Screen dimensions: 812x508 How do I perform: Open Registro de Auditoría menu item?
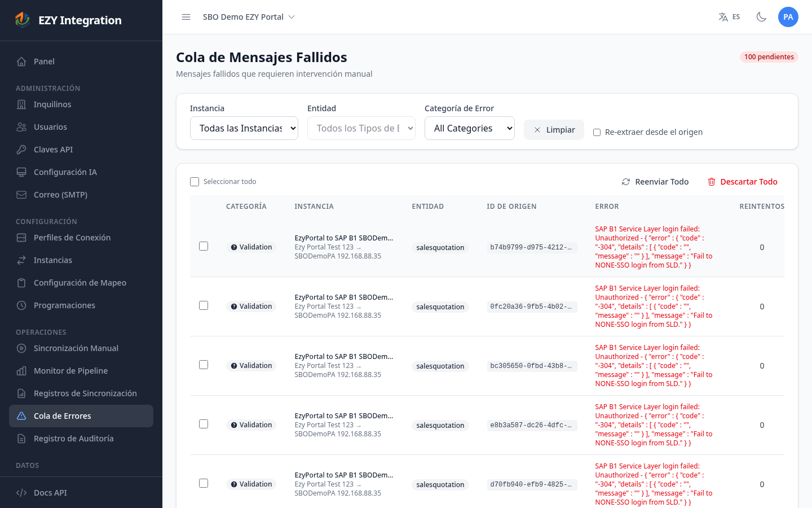pos(81,439)
